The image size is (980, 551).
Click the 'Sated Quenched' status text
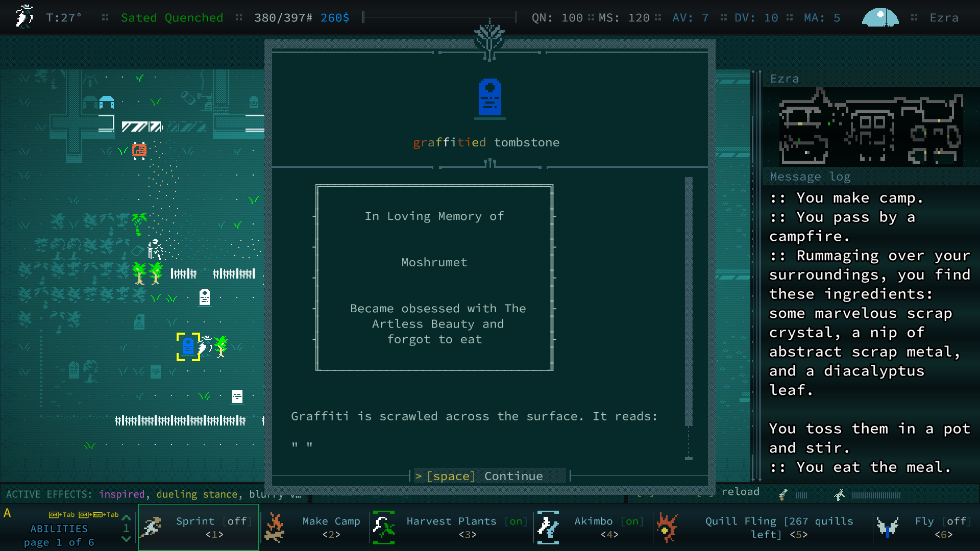(172, 18)
